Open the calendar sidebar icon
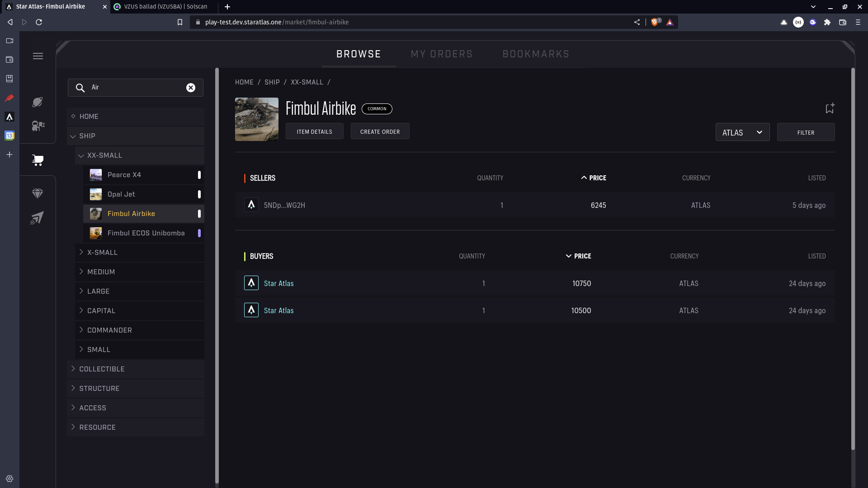The image size is (868, 488). [9, 136]
